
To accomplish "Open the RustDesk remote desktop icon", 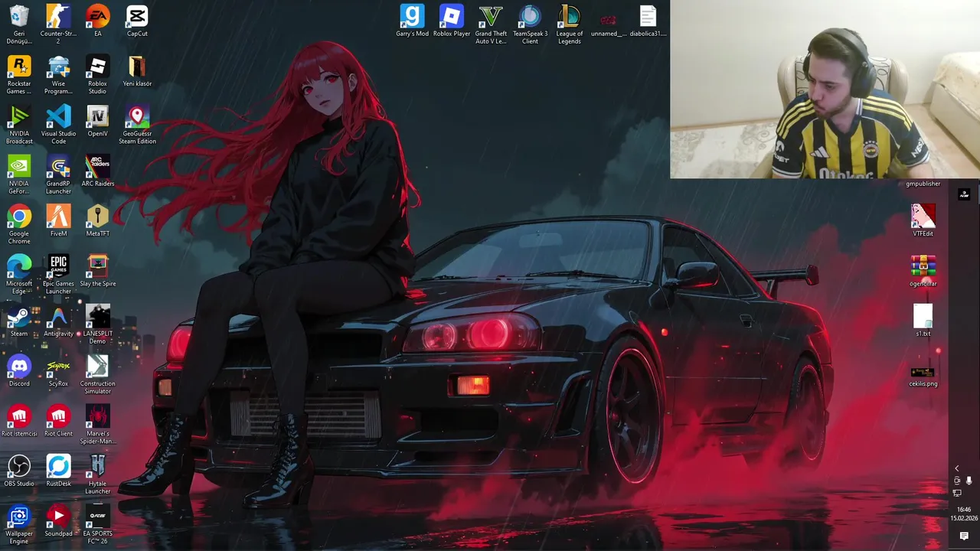I will click(x=58, y=471).
